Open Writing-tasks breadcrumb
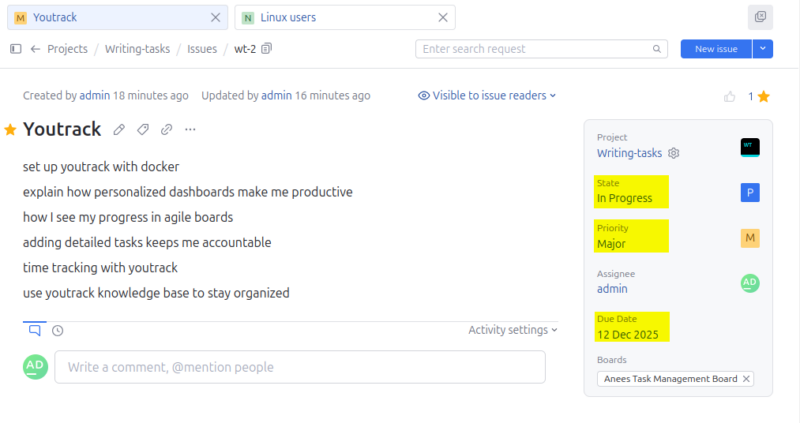The image size is (800, 423). click(x=137, y=49)
